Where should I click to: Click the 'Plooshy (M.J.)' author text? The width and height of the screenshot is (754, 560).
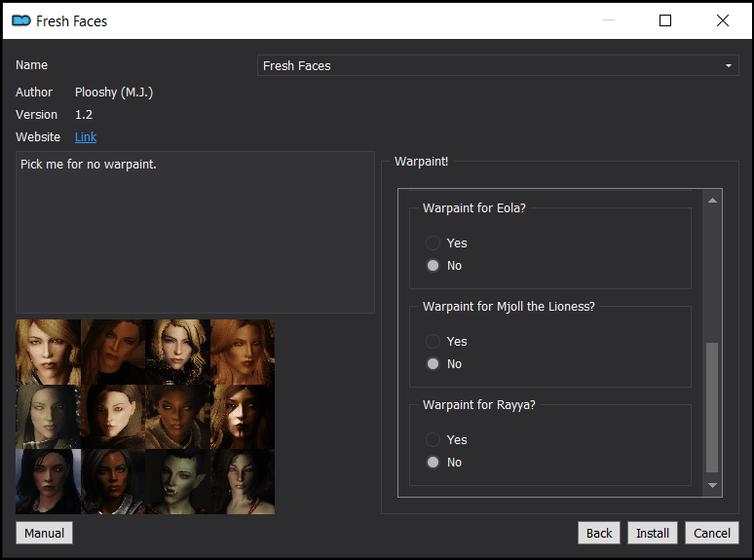(x=114, y=92)
